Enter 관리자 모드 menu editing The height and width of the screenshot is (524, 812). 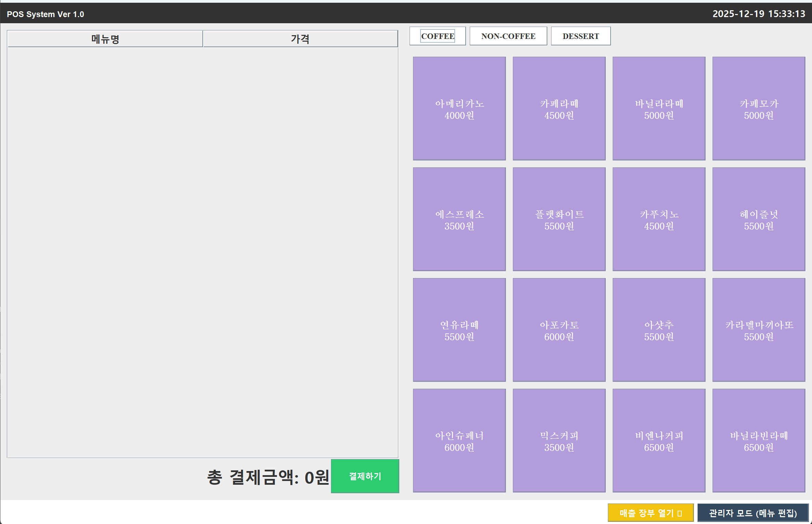click(x=753, y=513)
